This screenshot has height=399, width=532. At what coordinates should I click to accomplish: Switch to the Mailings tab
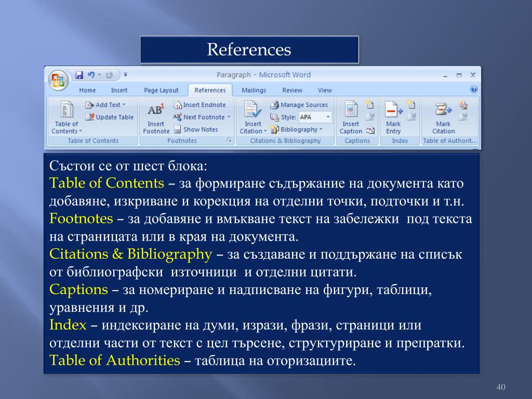[254, 90]
